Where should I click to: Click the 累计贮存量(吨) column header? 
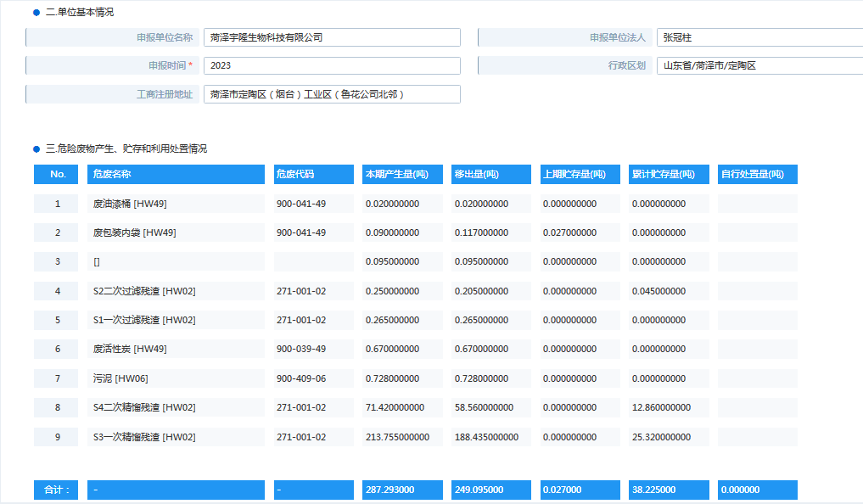(x=670, y=174)
